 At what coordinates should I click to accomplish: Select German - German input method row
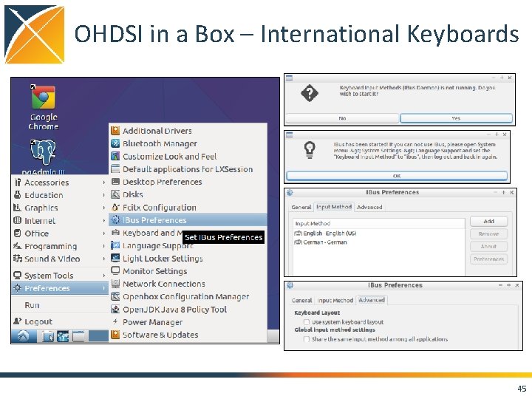(378, 242)
